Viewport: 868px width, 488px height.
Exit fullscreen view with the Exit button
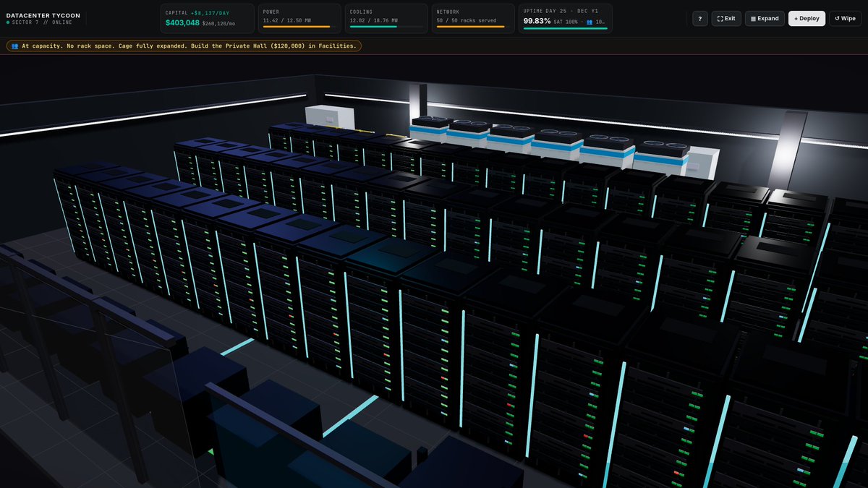coord(726,19)
